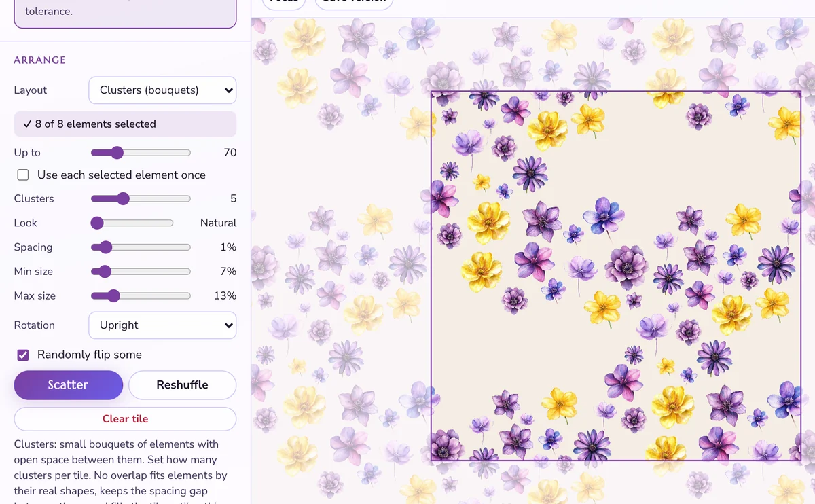This screenshot has height=504, width=815.
Task: Open the Layout dropdown showing Clusters (bouquets)
Action: pyautogui.click(x=162, y=90)
